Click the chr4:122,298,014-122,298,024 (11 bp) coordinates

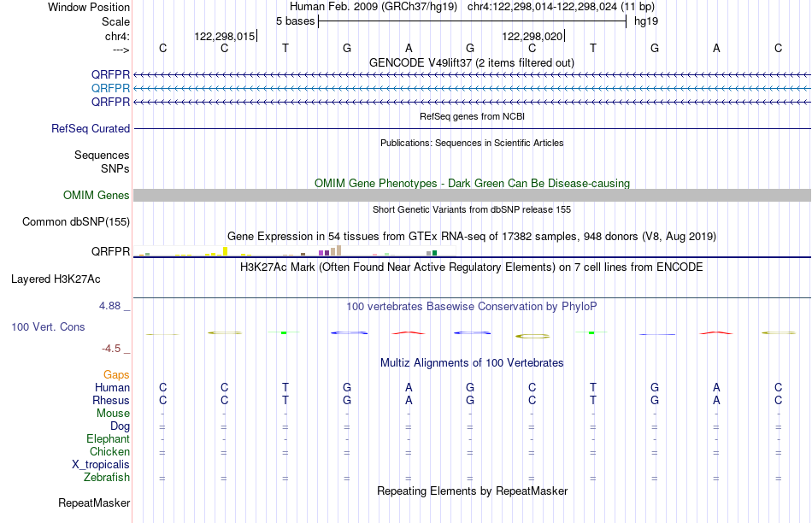pos(561,7)
